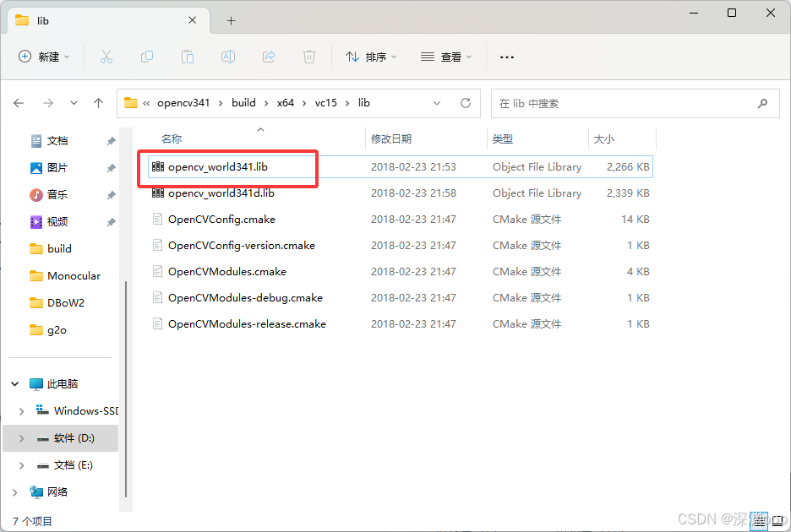Open the 视频 quick access folder
791x532 pixels.
point(49,222)
